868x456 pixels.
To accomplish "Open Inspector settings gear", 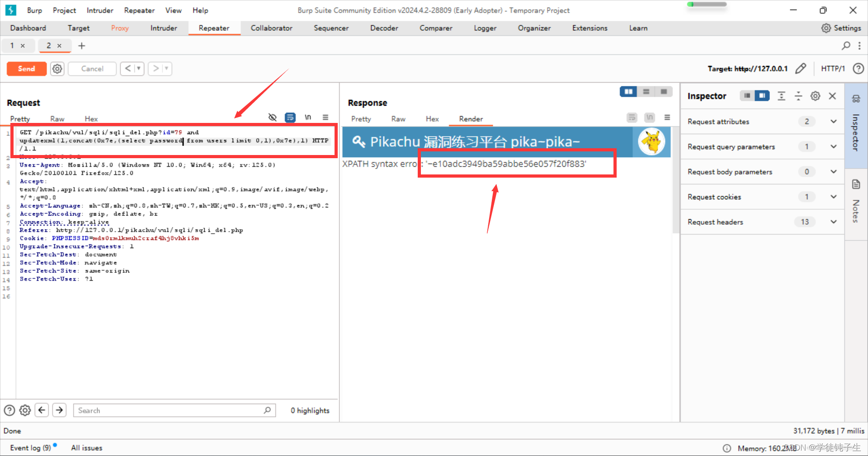I will [815, 96].
